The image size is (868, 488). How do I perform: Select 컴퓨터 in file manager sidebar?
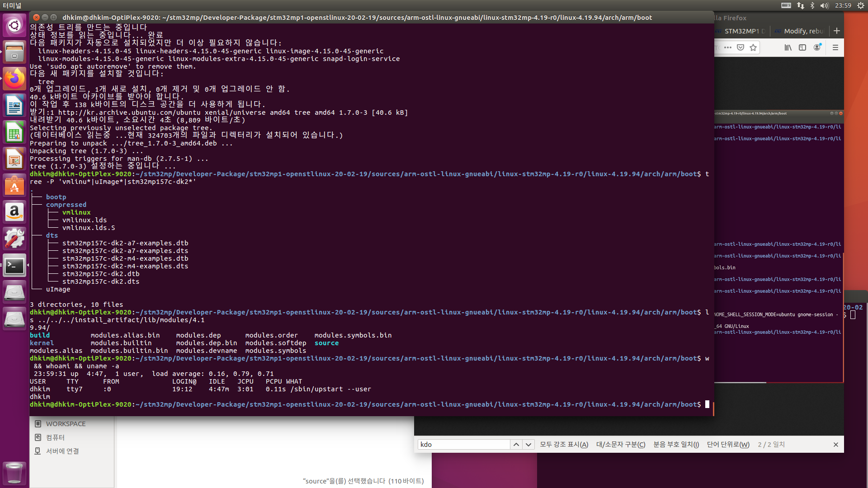tap(55, 437)
